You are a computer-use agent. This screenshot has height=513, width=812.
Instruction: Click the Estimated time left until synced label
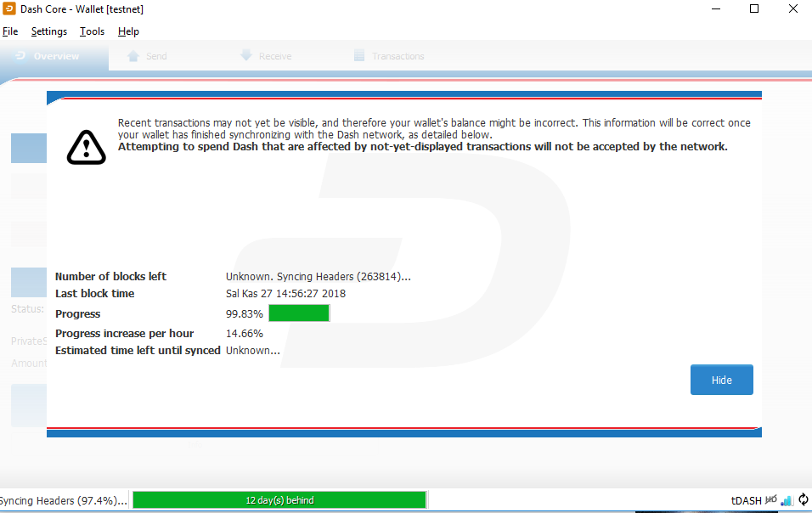coord(138,351)
